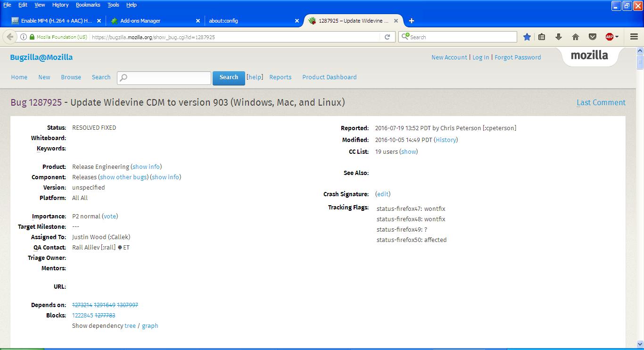Click the lock icon in the address bar
The image size is (644, 350).
pyautogui.click(x=31, y=36)
